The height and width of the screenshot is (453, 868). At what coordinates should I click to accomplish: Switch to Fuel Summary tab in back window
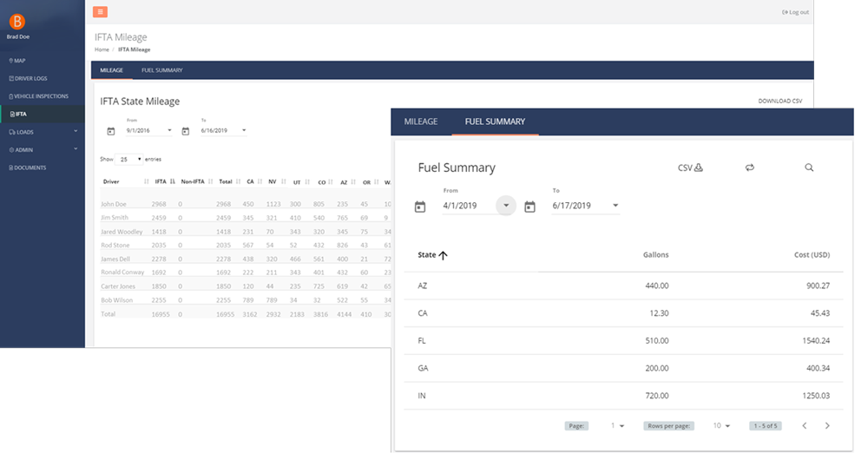point(161,70)
